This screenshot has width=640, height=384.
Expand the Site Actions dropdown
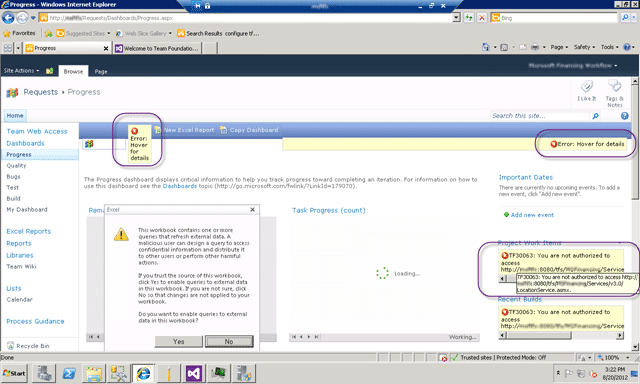coord(21,71)
